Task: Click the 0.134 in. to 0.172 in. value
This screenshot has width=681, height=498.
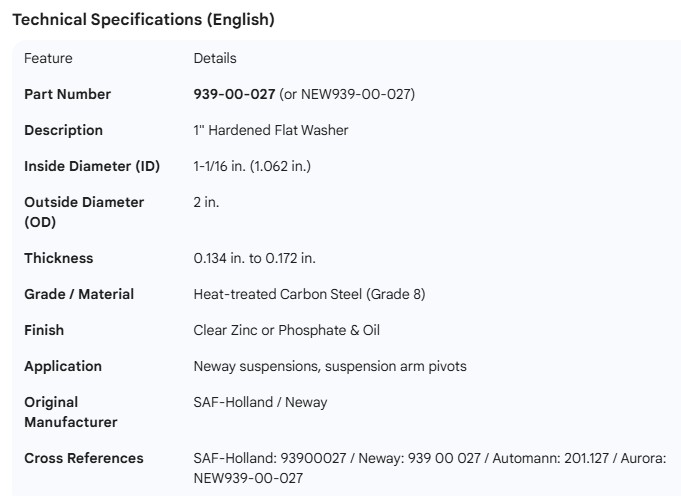Action: 254,258
